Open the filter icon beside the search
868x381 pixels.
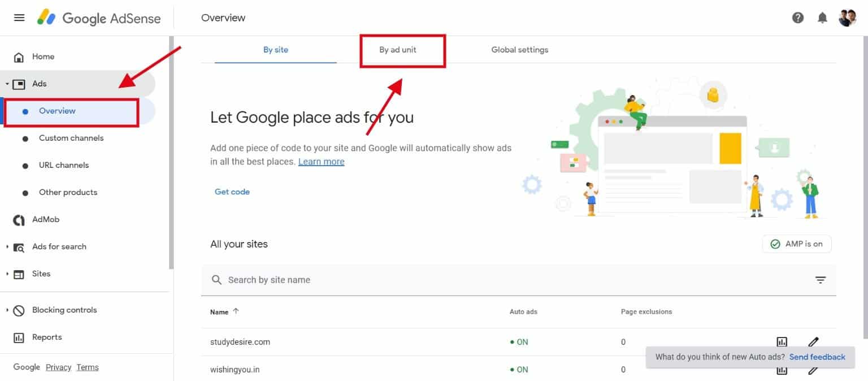[821, 280]
